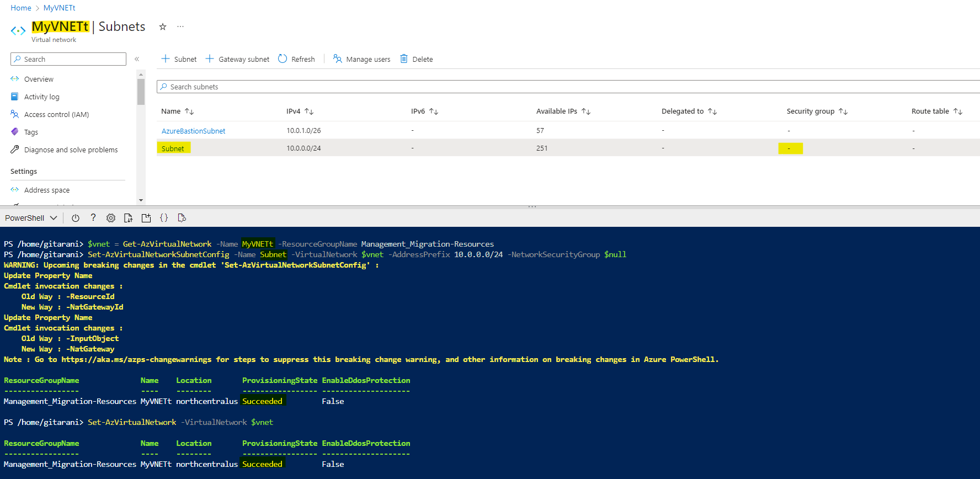This screenshot has height=479, width=980.
Task: Restart Cloud Shell with the power icon
Action: (x=76, y=218)
